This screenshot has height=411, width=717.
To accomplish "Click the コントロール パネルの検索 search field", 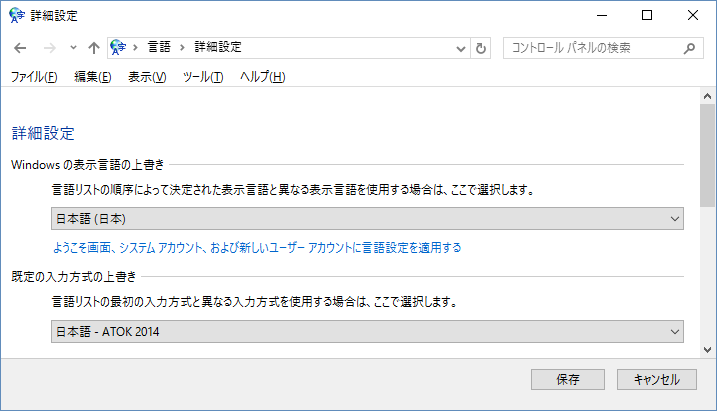I will point(593,48).
